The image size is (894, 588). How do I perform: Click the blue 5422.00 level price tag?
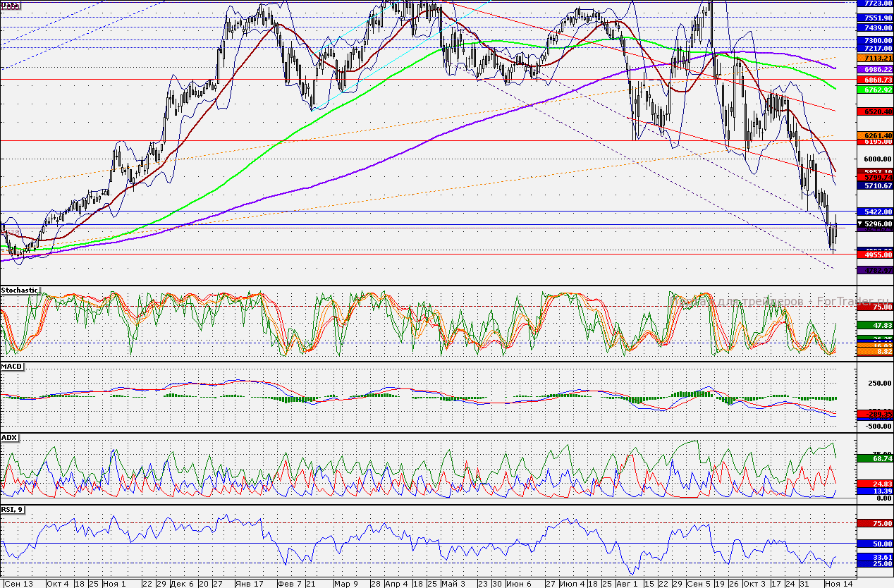tap(874, 212)
